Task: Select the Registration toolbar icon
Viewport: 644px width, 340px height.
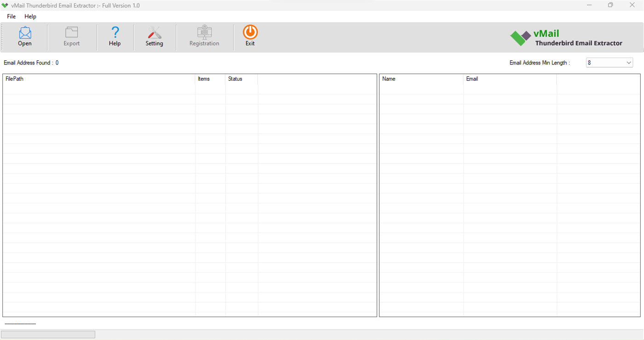Action: 204,36
